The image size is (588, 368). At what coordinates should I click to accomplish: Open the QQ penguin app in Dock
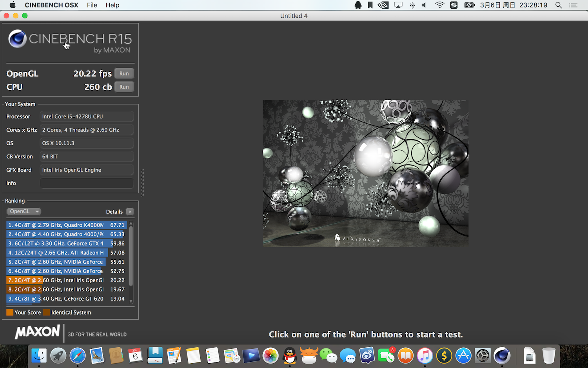click(x=290, y=356)
